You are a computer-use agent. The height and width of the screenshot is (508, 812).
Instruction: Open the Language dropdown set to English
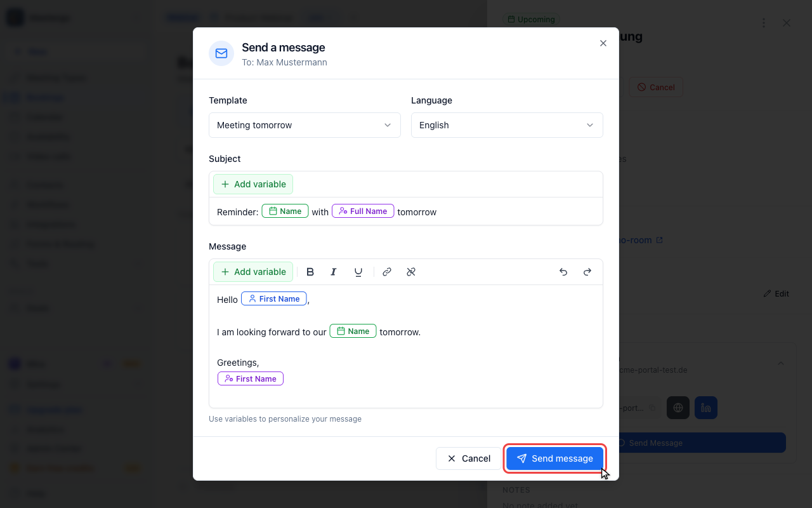pyautogui.click(x=507, y=125)
